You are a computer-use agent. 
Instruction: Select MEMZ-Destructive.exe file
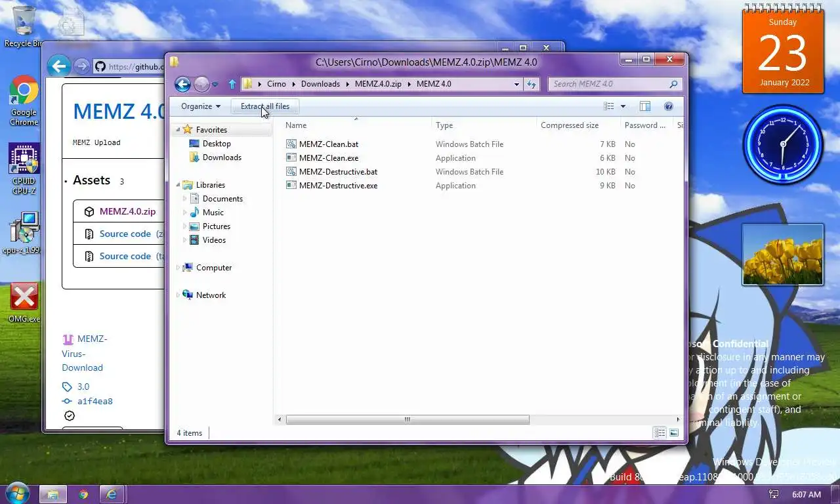point(338,186)
